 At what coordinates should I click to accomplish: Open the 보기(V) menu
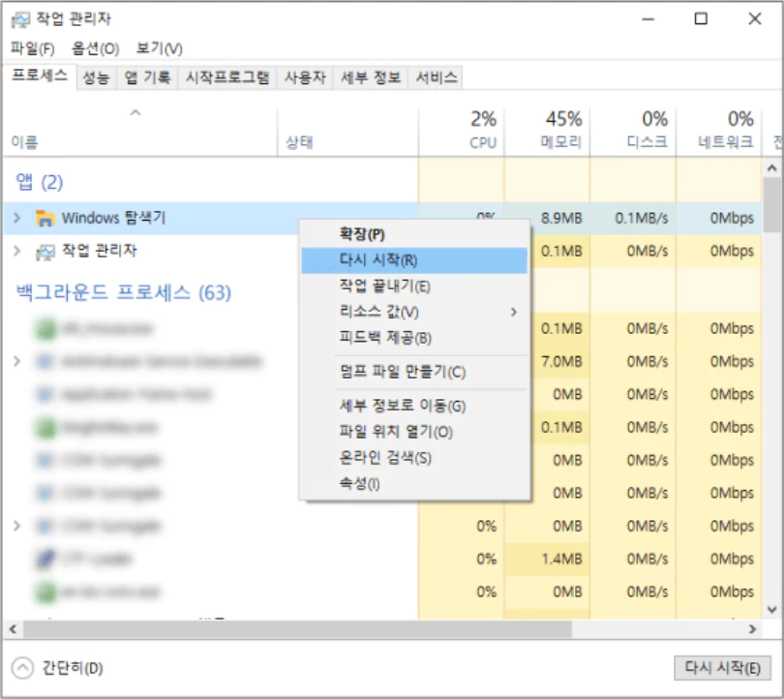(159, 48)
